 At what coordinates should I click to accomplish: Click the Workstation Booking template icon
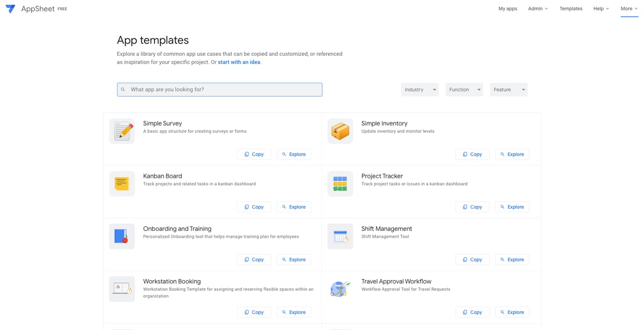(122, 289)
